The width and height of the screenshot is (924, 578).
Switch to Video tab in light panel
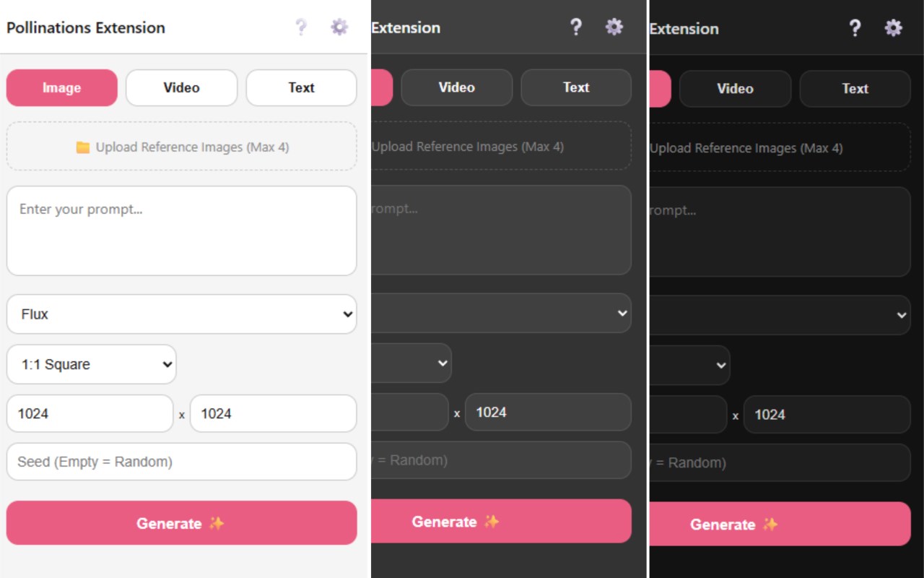[x=181, y=88]
